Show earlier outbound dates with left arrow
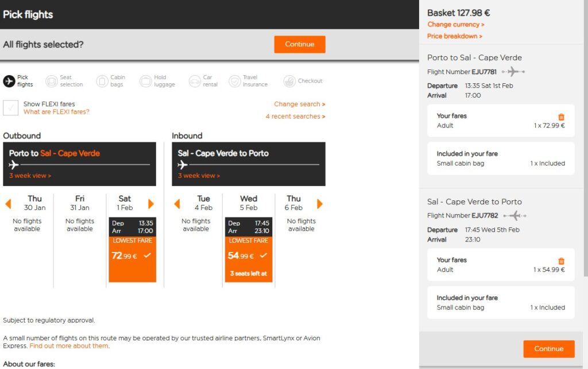The height and width of the screenshot is (369, 588). 8,204
